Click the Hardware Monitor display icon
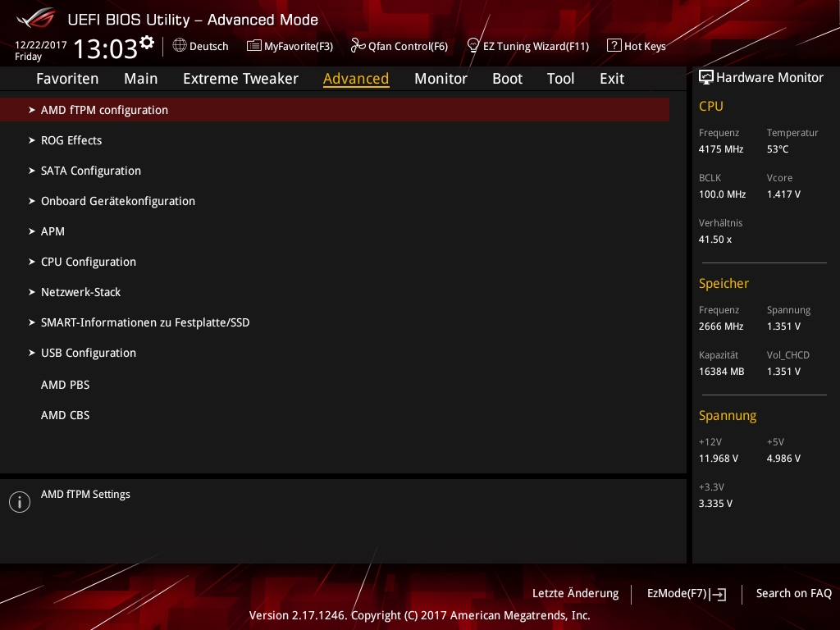Image resolution: width=840 pixels, height=630 pixels. coord(706,78)
